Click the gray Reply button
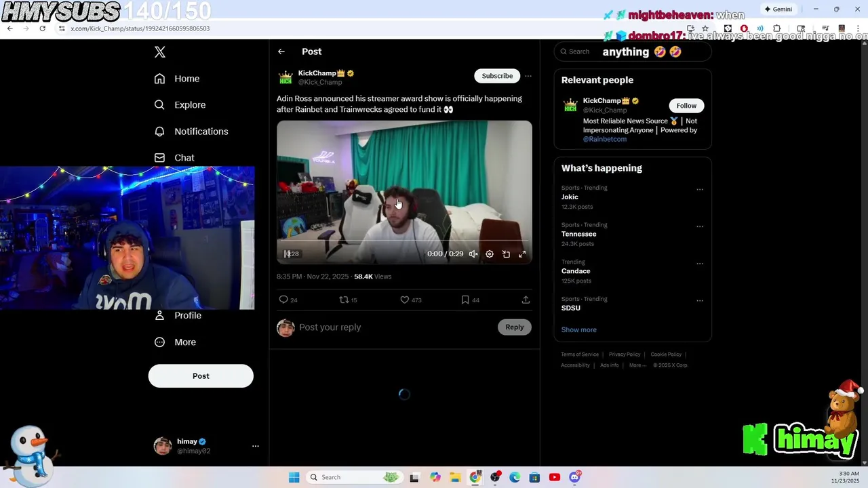Viewport: 868px width, 488px height. click(515, 327)
